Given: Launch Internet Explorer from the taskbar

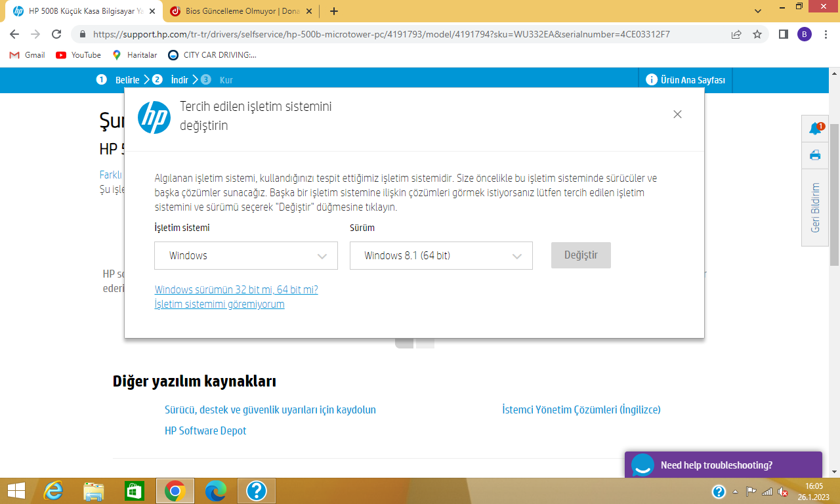Looking at the screenshot, I should tap(53, 491).
